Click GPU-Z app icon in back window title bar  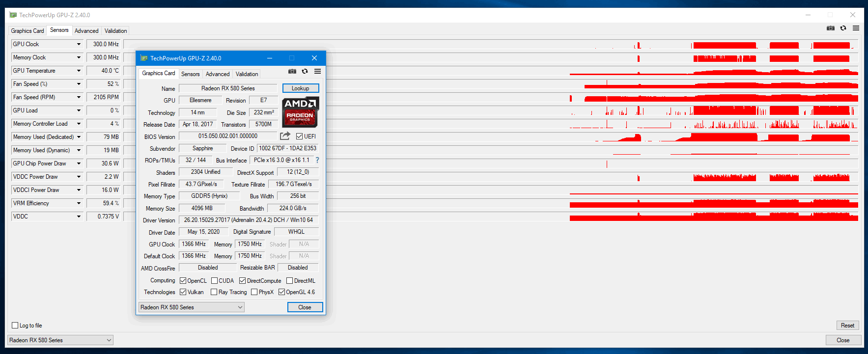[13, 15]
